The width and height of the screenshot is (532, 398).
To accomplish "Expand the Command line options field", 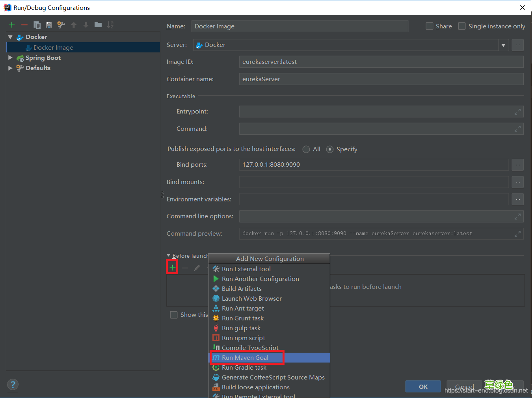I will pyautogui.click(x=517, y=216).
